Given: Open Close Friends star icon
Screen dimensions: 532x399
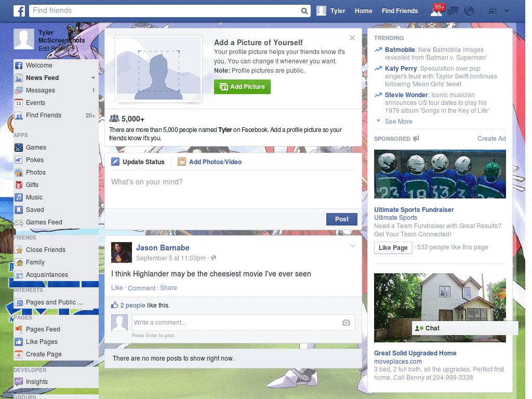Looking at the screenshot, I should [19, 250].
